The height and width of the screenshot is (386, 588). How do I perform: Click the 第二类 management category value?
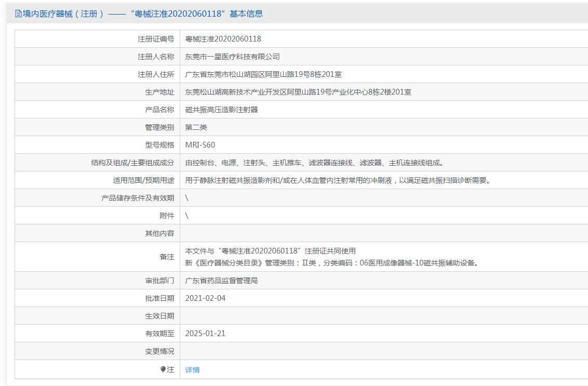click(196, 127)
